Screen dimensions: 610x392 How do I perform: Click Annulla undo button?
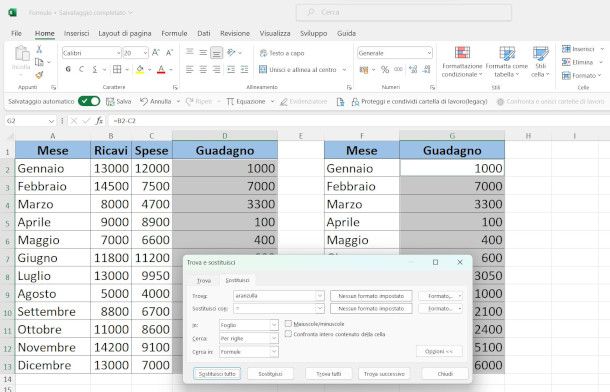pos(156,102)
